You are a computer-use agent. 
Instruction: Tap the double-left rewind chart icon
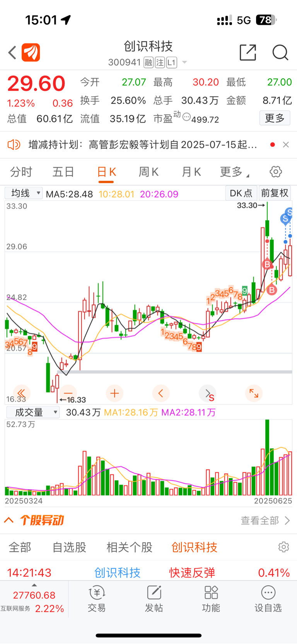click(22, 393)
